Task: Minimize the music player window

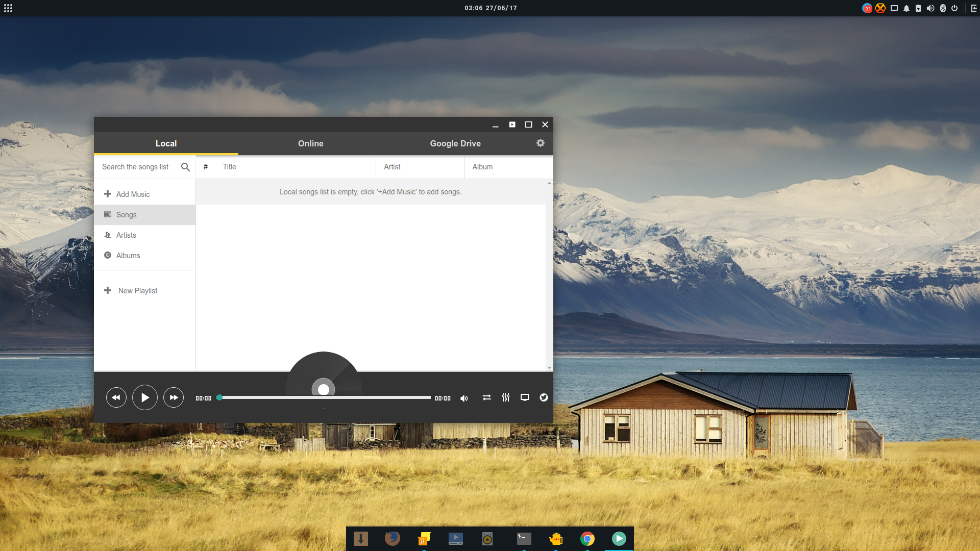Action: tap(495, 125)
